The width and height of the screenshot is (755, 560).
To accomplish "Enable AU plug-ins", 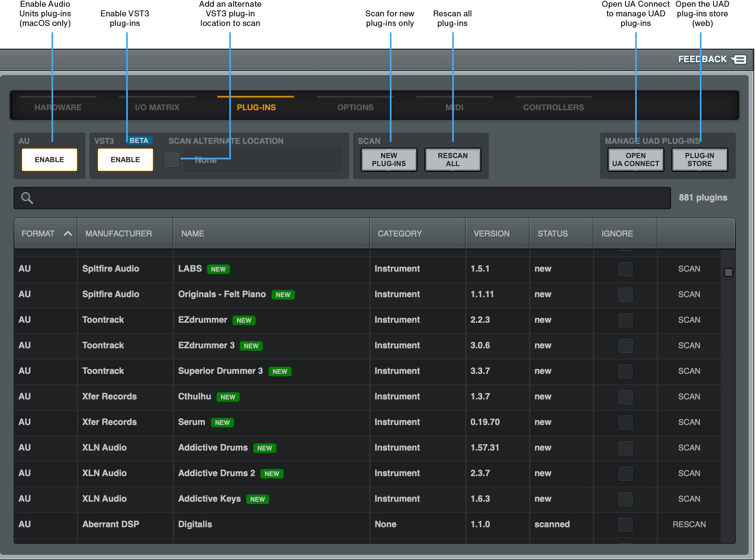I will pyautogui.click(x=50, y=160).
